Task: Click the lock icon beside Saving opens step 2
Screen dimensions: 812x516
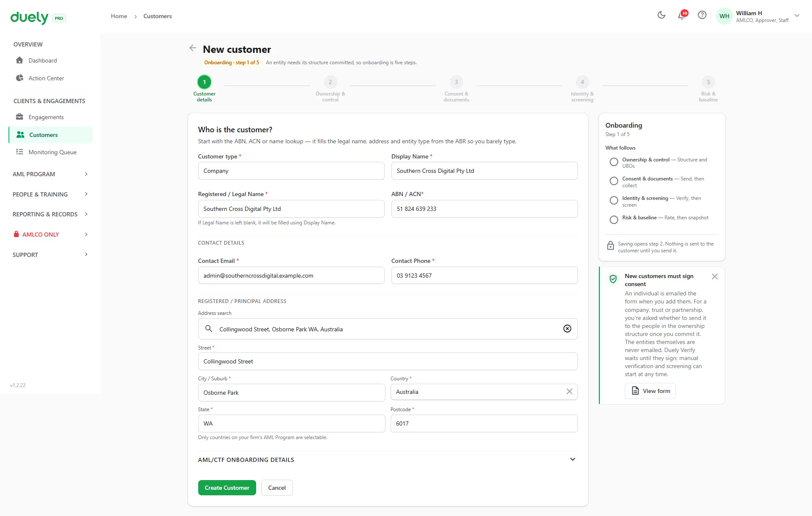Action: coord(610,246)
